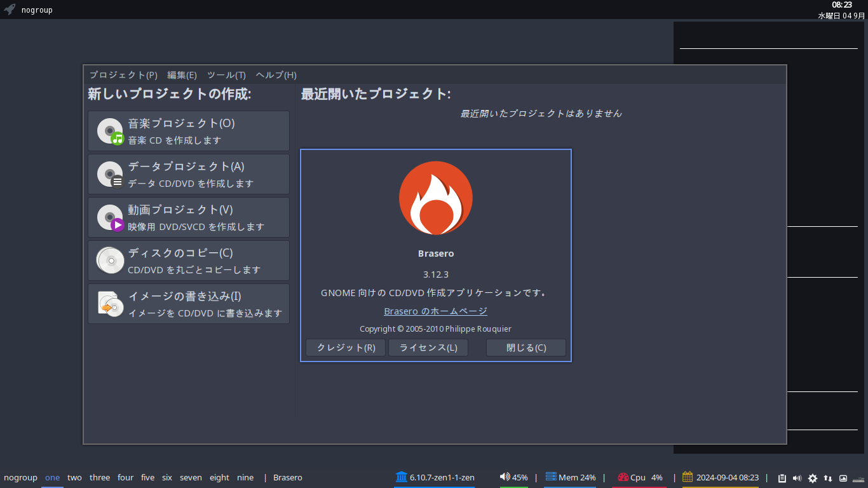
Task: Click the red CPU gauge icon
Action: click(622, 477)
